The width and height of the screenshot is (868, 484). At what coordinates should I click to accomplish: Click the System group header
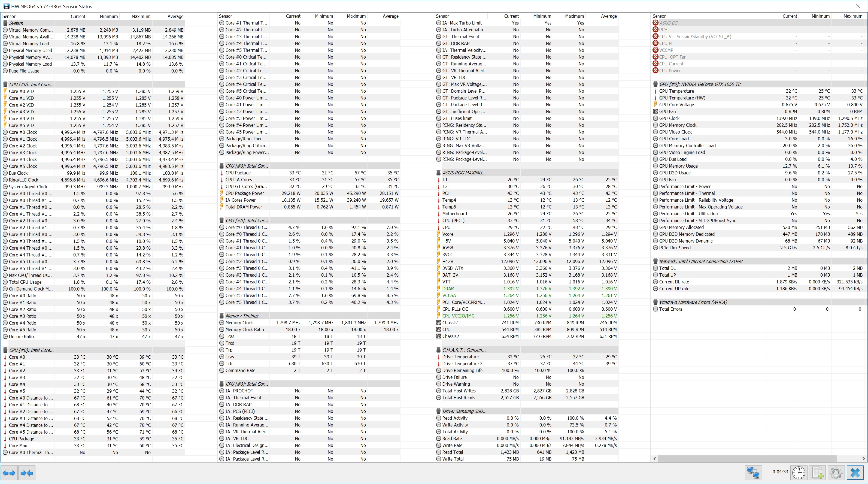pyautogui.click(x=16, y=23)
